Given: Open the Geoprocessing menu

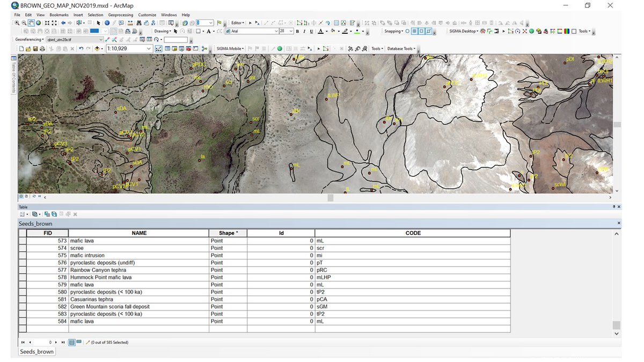Looking at the screenshot, I should click(121, 15).
